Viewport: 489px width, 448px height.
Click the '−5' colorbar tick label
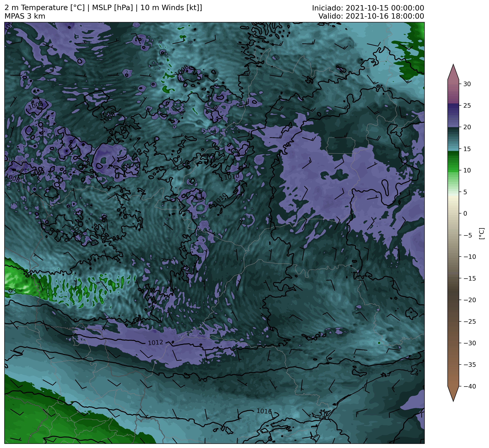pyautogui.click(x=468, y=235)
